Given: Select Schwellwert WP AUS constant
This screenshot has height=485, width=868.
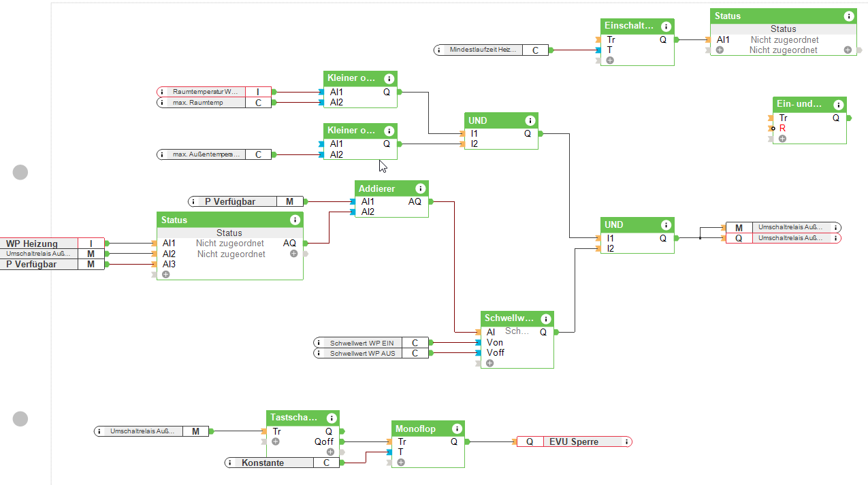Looking at the screenshot, I should point(371,354).
